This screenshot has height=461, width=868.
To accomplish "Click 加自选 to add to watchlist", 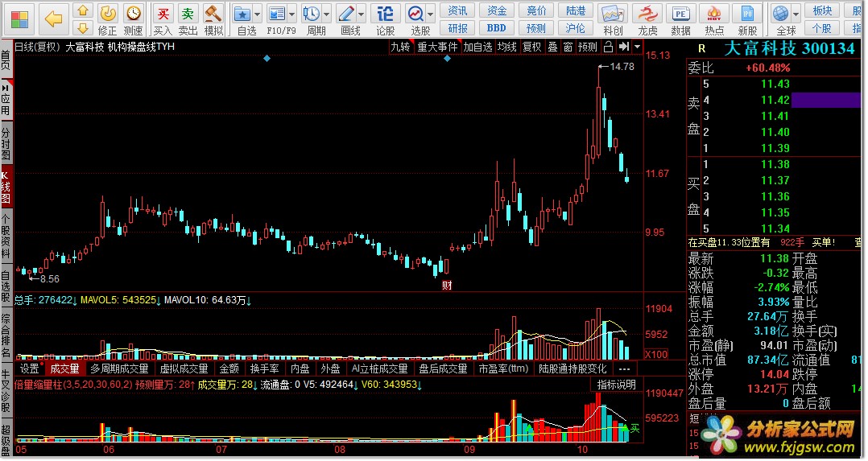I will [x=477, y=47].
